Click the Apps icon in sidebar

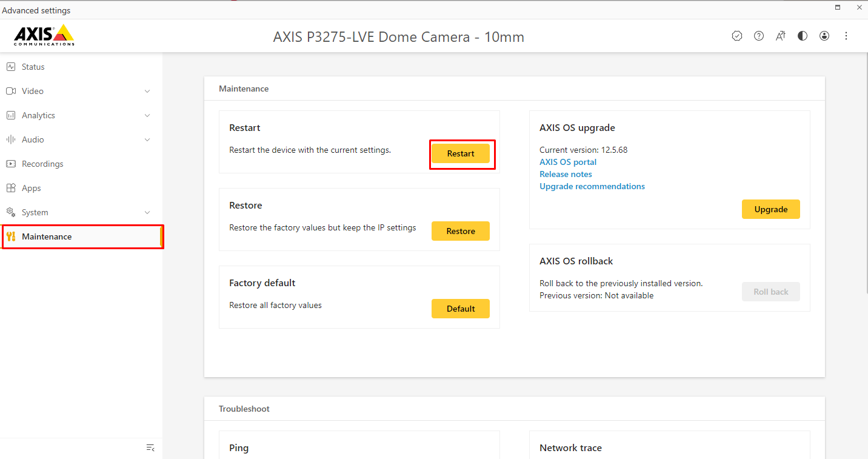[11, 188]
